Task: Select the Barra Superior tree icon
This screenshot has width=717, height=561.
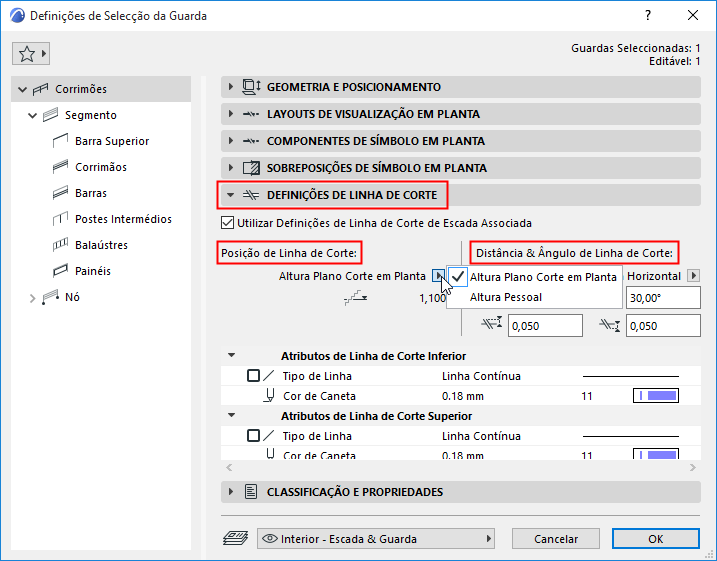Action: click(x=59, y=141)
